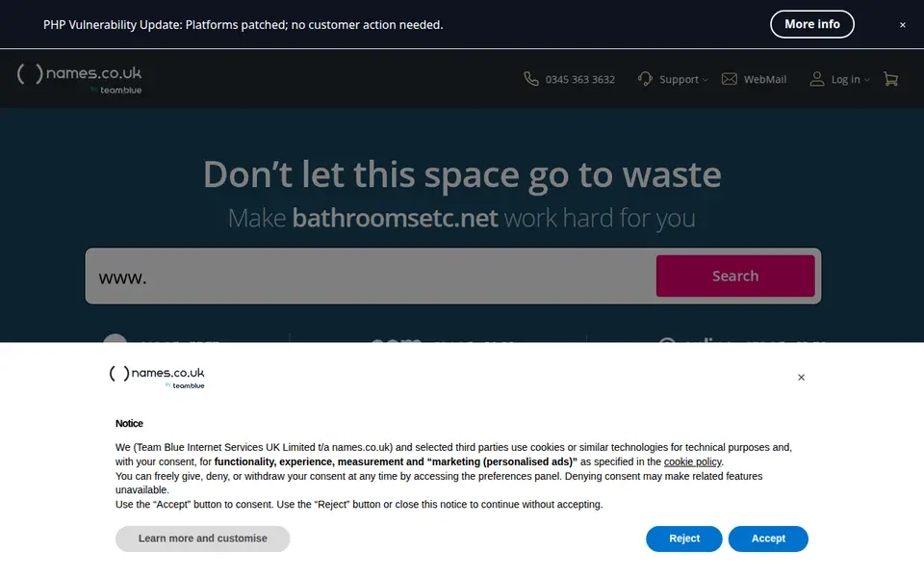Click the names.co.uk logo in cookie notice
Screen dimensions: 924x578
click(157, 378)
